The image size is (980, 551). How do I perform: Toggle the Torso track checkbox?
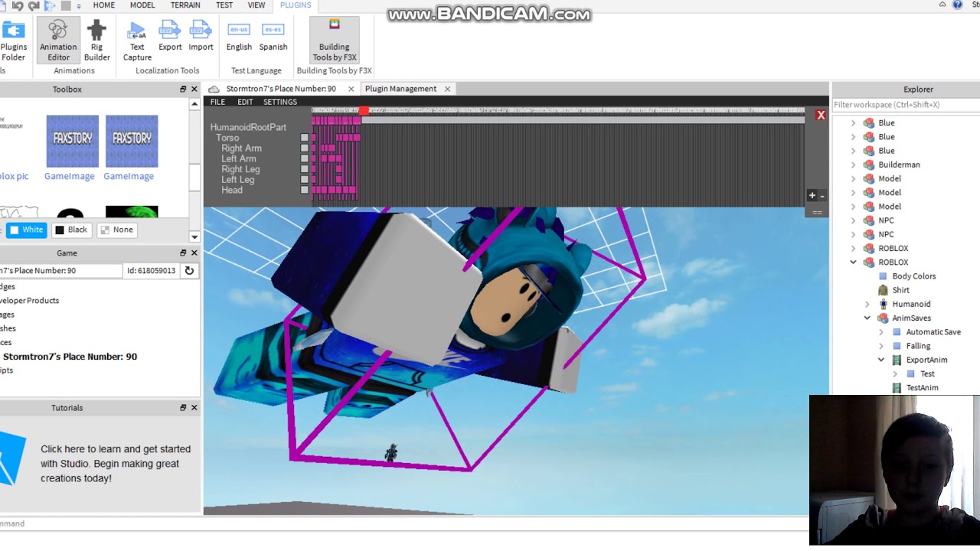tap(304, 138)
